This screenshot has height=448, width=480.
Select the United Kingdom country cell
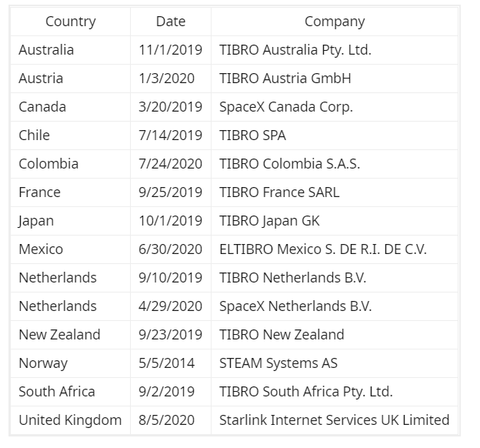(70, 420)
